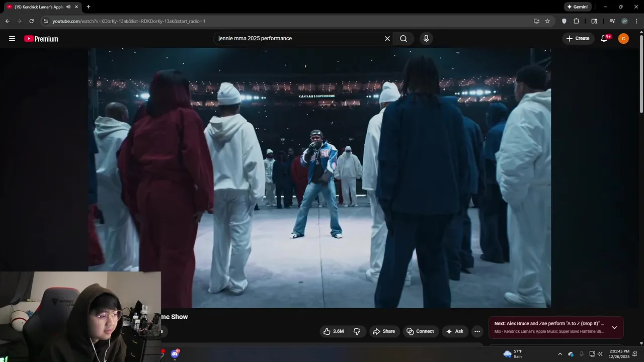Bookmark this page with the star
Image resolution: width=644 pixels, height=362 pixels.
tap(547, 21)
